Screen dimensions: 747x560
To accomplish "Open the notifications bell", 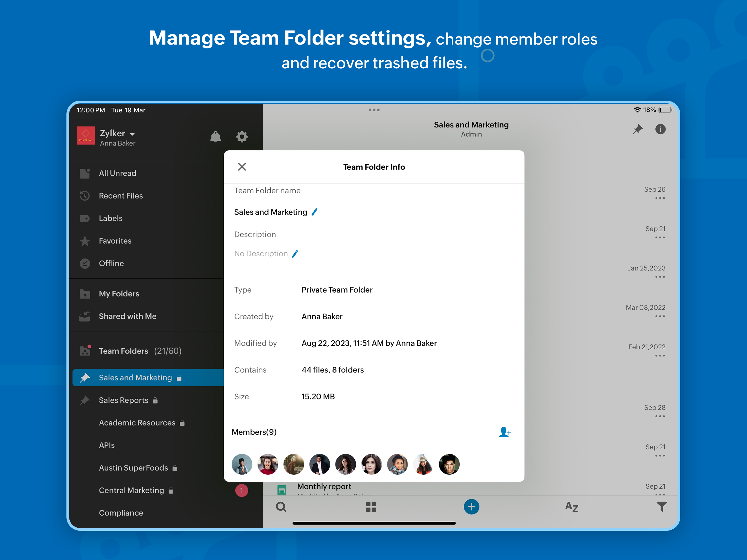I will (215, 137).
